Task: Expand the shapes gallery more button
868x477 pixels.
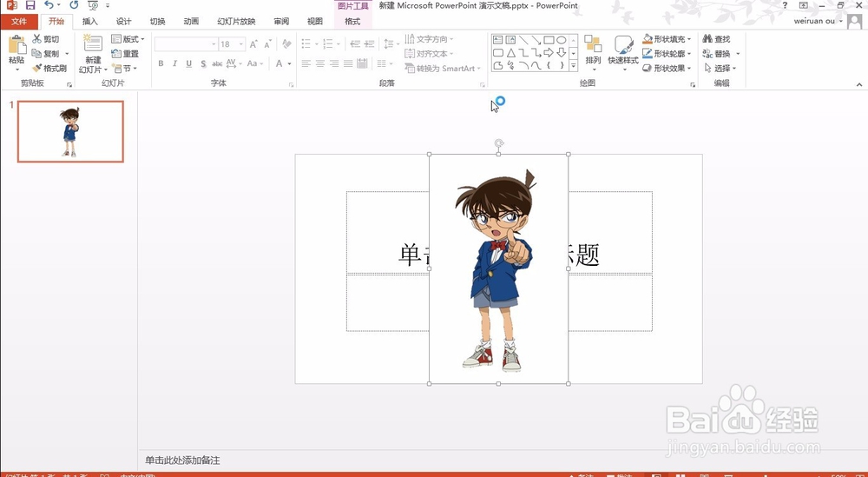Action: click(x=574, y=66)
